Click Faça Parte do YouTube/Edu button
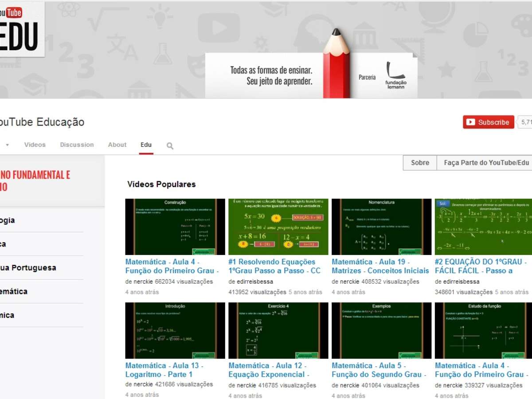The image size is (532, 399). (x=486, y=163)
